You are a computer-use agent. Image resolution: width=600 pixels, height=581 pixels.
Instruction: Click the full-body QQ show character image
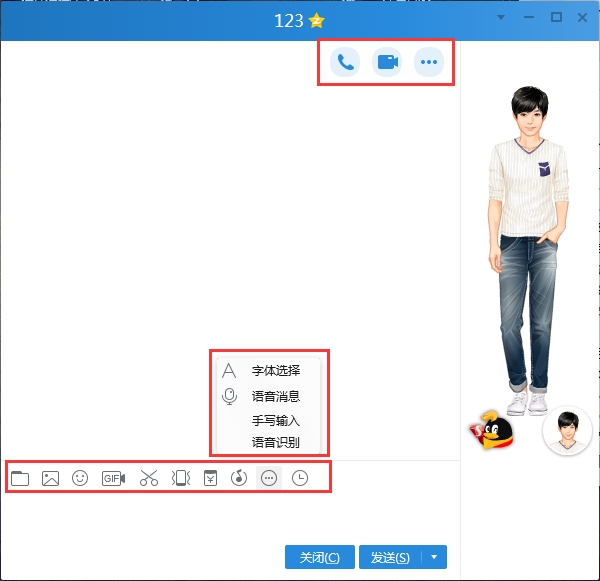tap(528, 251)
